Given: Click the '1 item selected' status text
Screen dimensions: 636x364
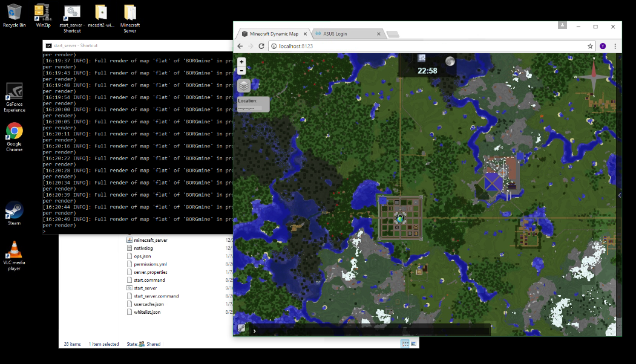Looking at the screenshot, I should click(104, 344).
